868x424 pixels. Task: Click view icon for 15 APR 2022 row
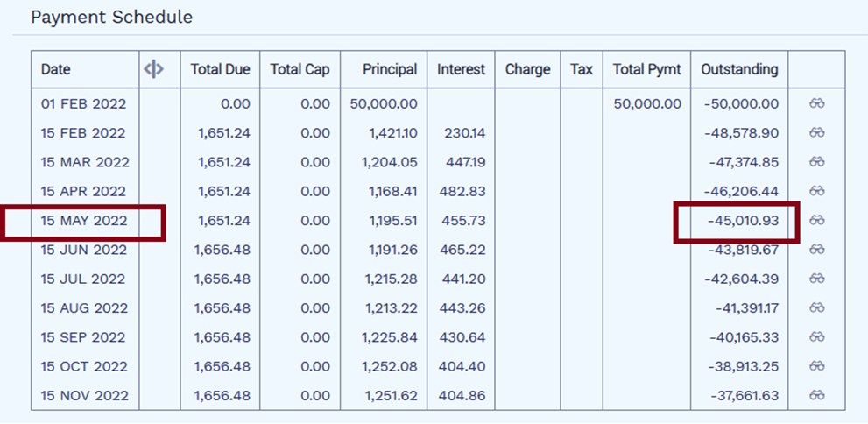click(816, 191)
